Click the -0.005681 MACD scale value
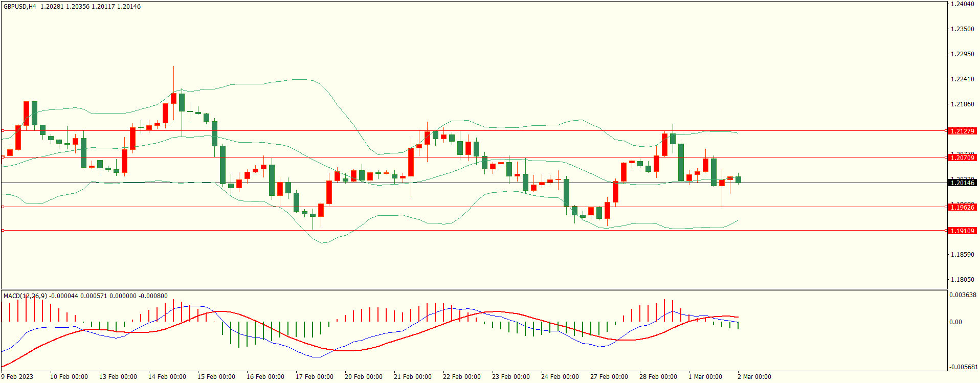 point(964,367)
